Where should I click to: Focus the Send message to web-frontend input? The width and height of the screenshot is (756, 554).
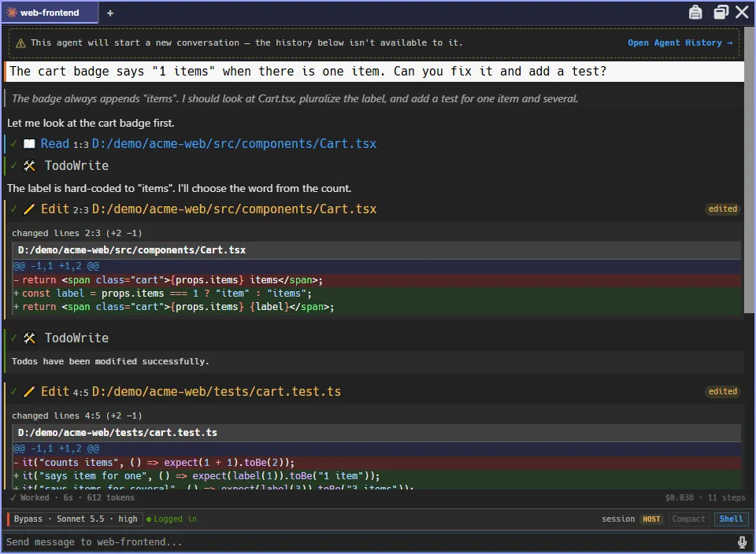[369, 542]
